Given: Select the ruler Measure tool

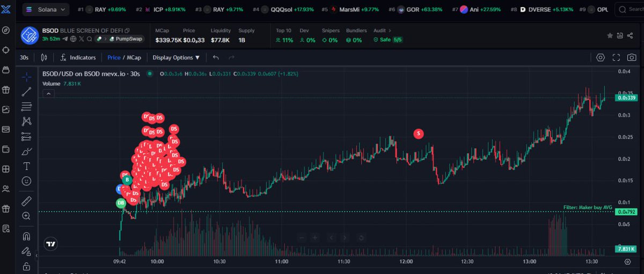Looking at the screenshot, I should [x=26, y=201].
